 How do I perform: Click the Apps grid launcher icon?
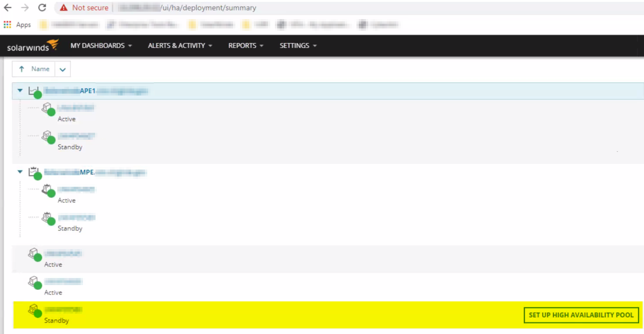(8, 24)
